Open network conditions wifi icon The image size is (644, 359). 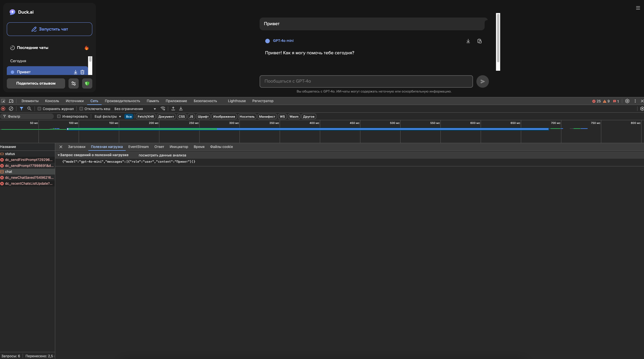163,109
